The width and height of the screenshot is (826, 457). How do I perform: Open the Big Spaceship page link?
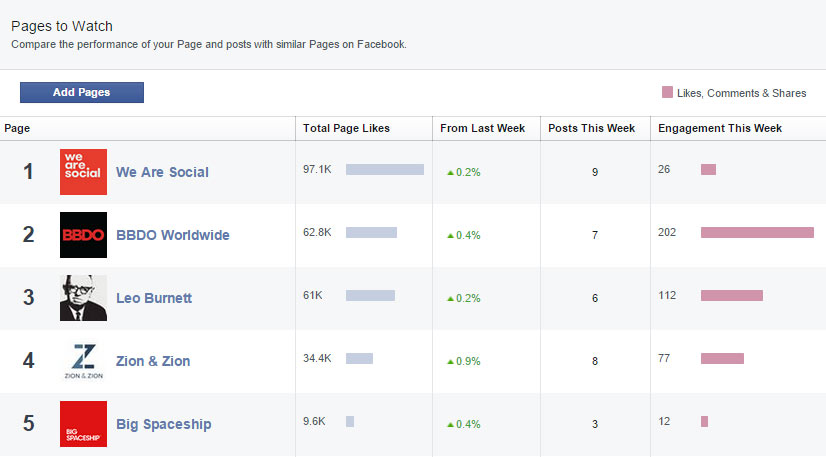point(163,424)
